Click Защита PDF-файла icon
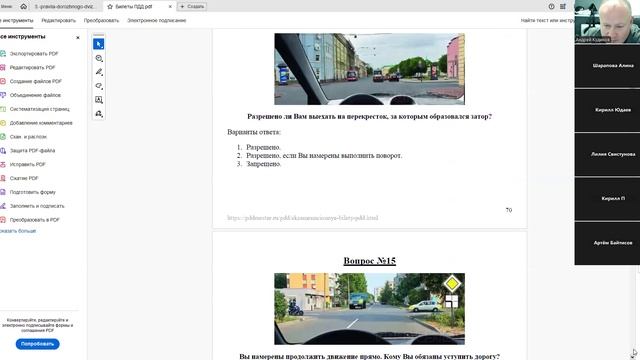The width and height of the screenshot is (640, 360). tap(3, 151)
